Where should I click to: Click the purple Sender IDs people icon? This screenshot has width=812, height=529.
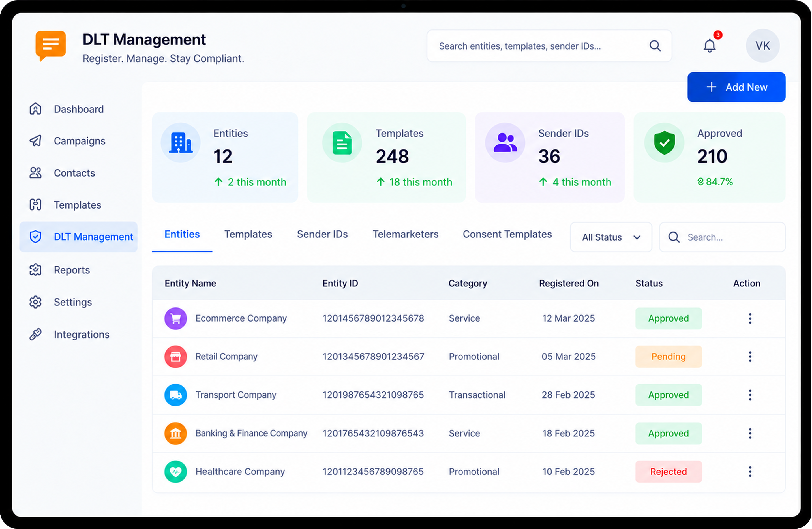click(505, 143)
